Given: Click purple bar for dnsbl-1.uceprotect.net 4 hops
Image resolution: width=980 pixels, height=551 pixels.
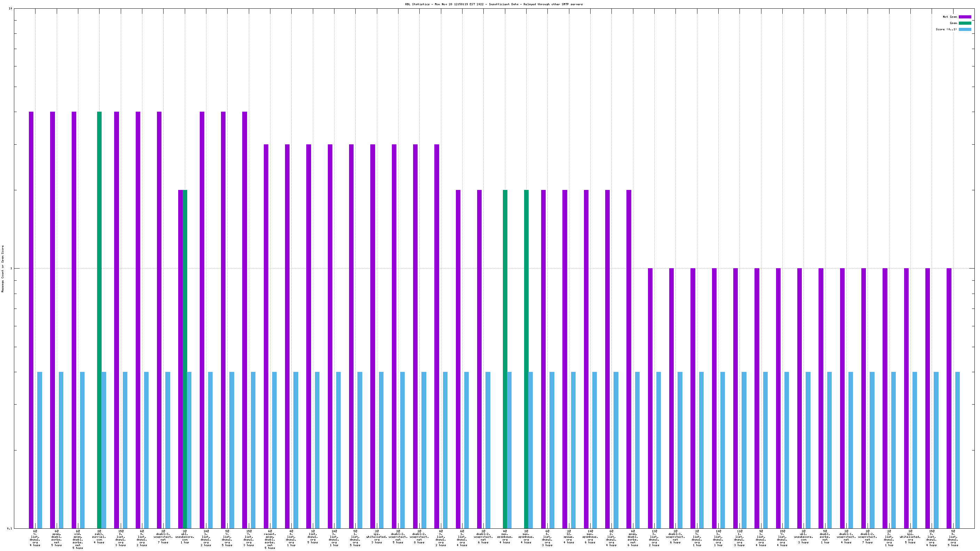Looking at the screenshot, I should point(842,398).
